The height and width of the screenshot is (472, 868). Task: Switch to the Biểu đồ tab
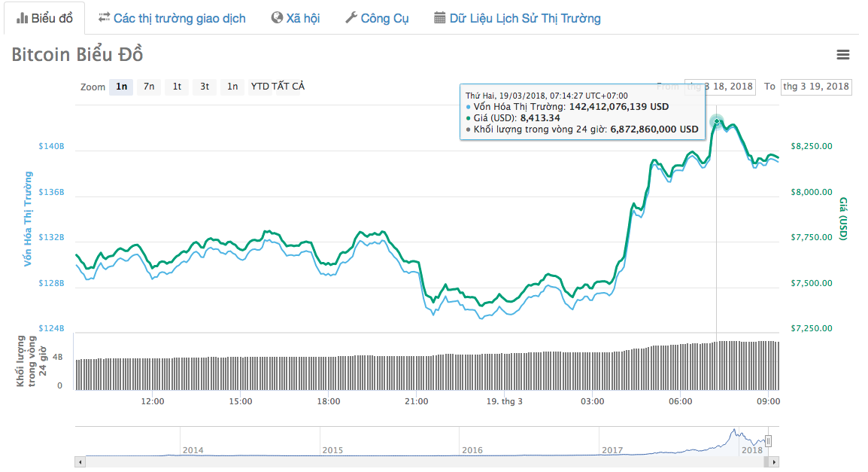pos(44,18)
